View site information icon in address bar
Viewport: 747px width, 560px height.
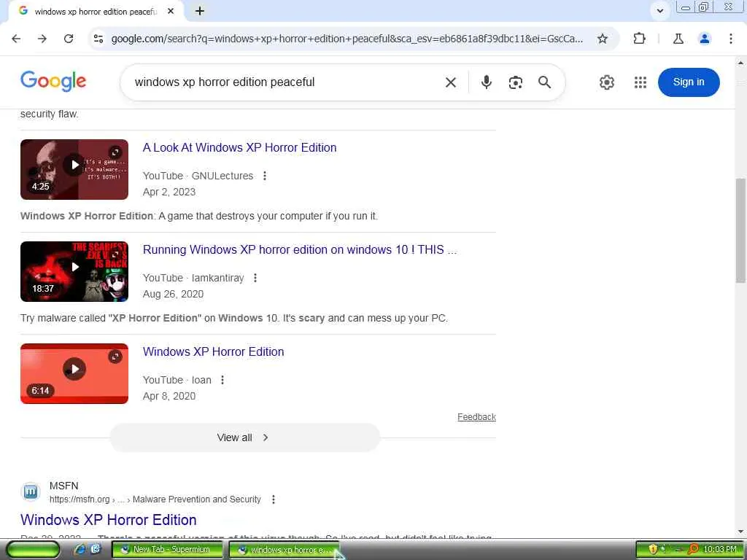[x=98, y=39]
